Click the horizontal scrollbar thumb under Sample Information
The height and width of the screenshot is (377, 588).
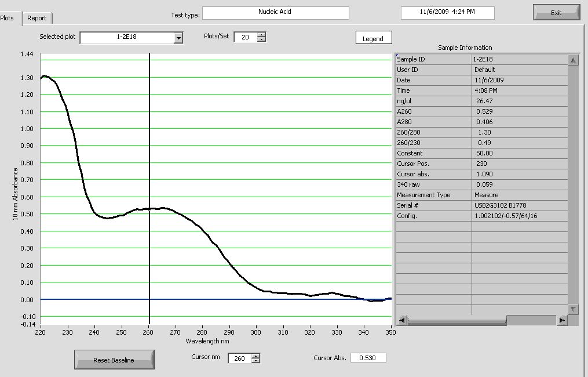[456, 320]
